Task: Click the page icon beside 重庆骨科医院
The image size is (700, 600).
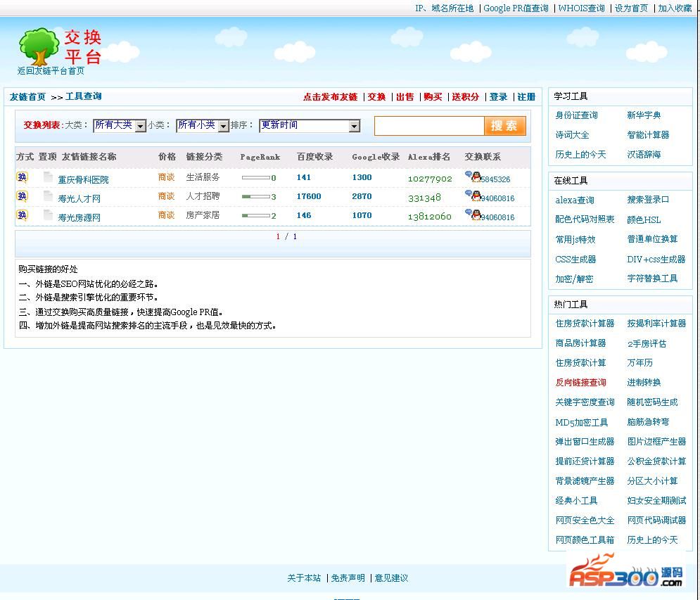Action: pyautogui.click(x=48, y=177)
